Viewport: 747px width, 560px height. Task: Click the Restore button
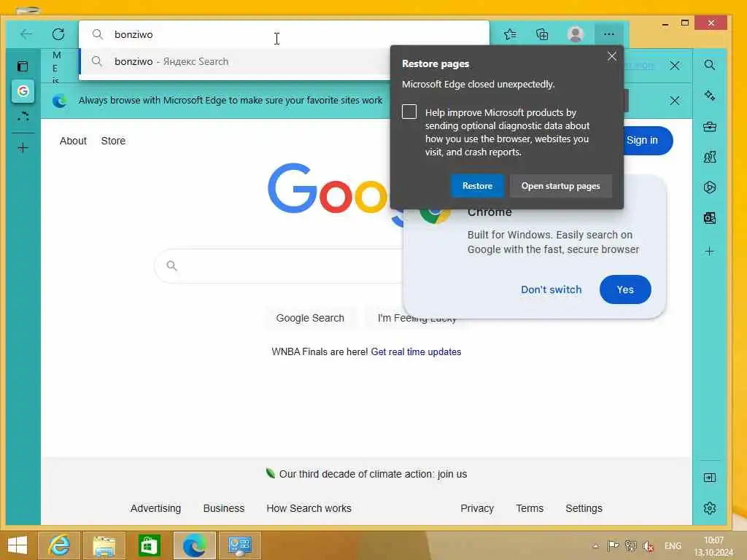click(477, 186)
